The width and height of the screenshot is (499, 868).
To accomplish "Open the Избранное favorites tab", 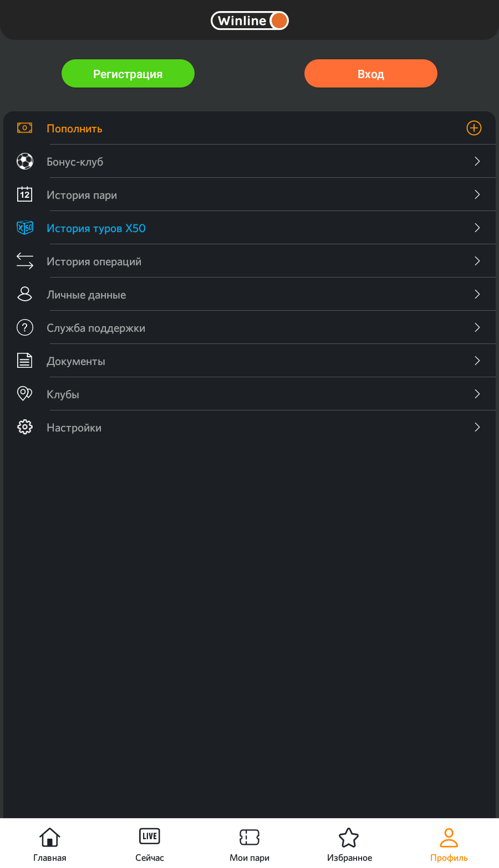I will tap(349, 844).
